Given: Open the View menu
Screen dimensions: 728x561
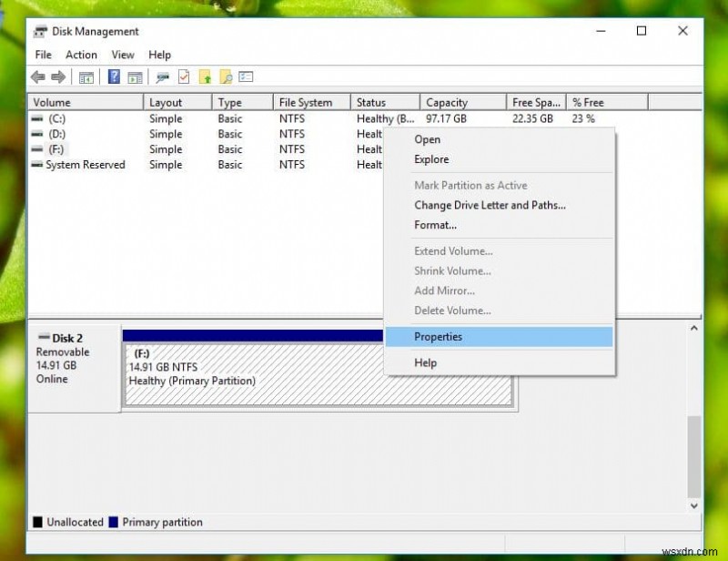Looking at the screenshot, I should click(x=123, y=55).
